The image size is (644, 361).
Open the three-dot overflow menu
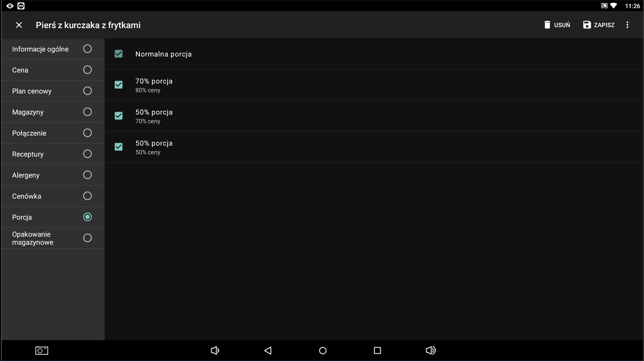pos(627,25)
